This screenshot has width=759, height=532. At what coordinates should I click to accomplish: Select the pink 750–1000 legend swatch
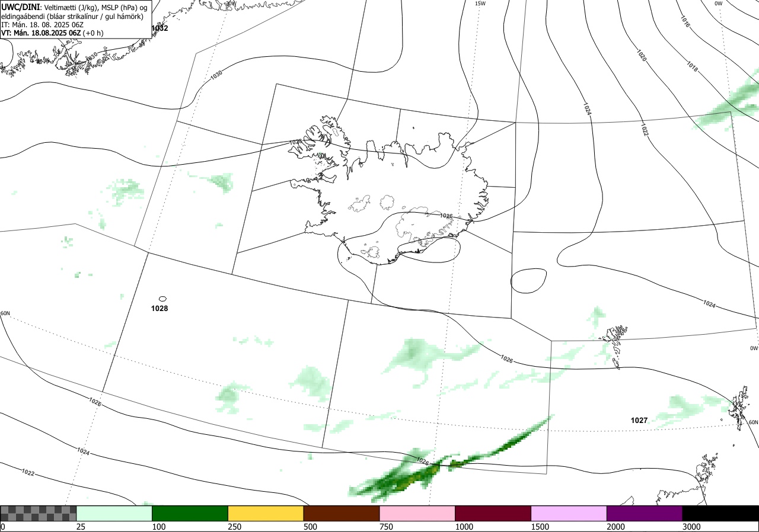tap(417, 513)
